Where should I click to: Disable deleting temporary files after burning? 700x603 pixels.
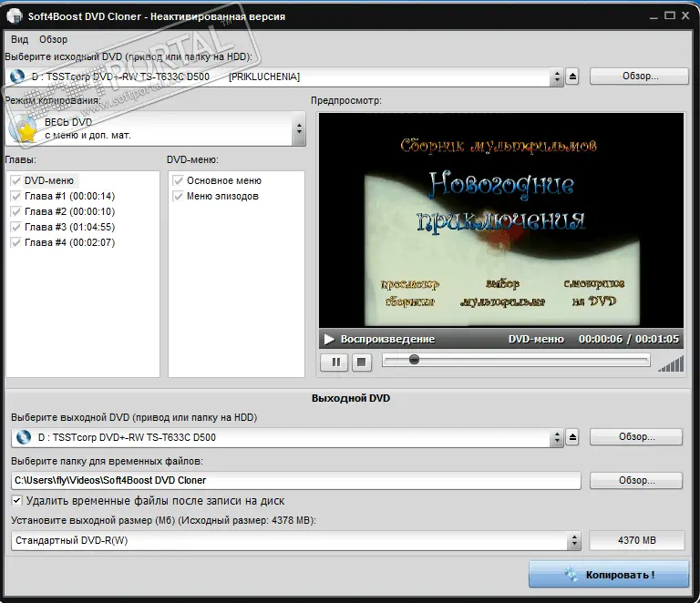click(x=16, y=500)
